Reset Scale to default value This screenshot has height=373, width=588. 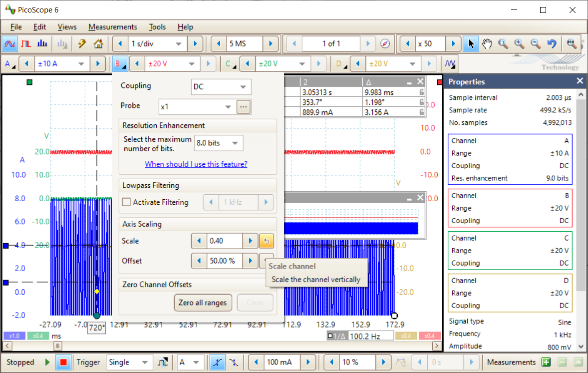[267, 241]
